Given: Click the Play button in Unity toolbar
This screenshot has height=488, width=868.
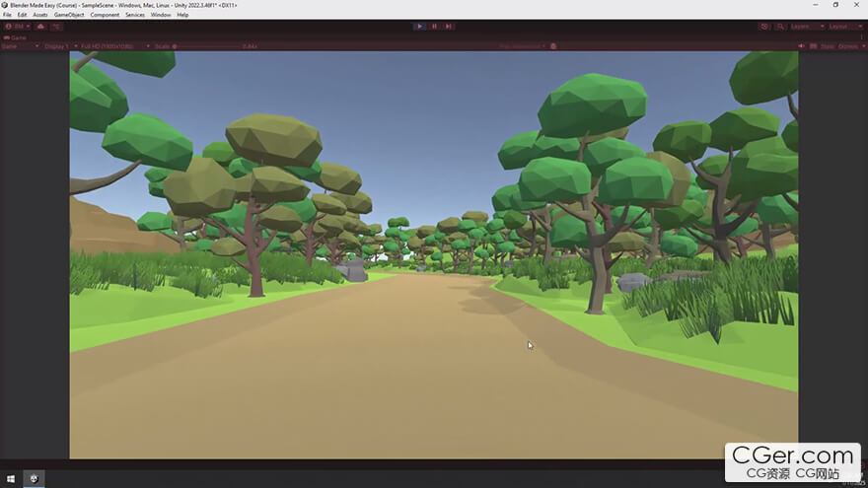Looking at the screenshot, I should (x=419, y=27).
